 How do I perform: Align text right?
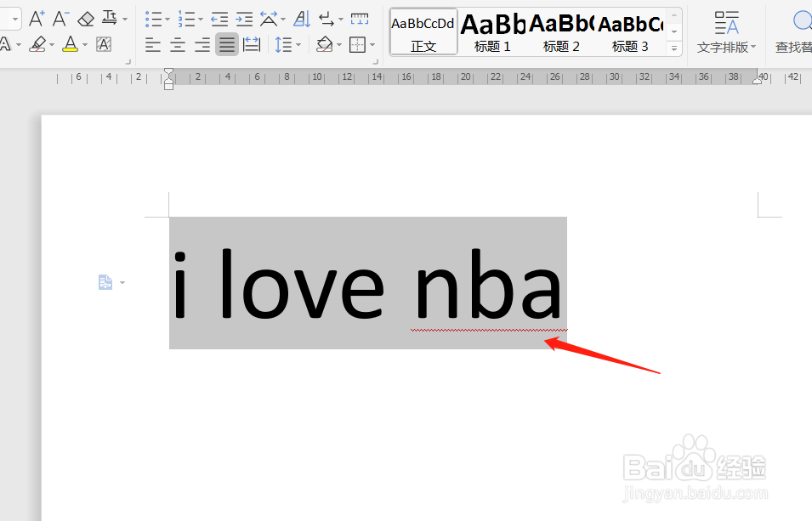[202, 45]
